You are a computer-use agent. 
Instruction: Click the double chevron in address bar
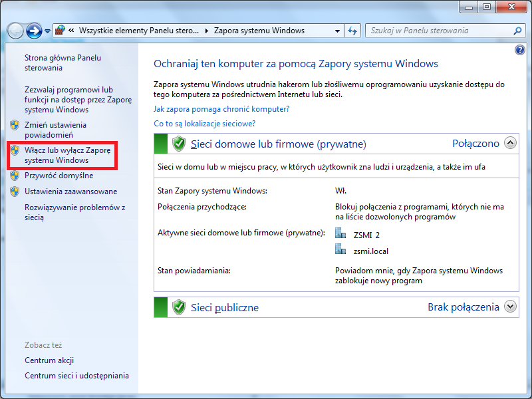71,31
